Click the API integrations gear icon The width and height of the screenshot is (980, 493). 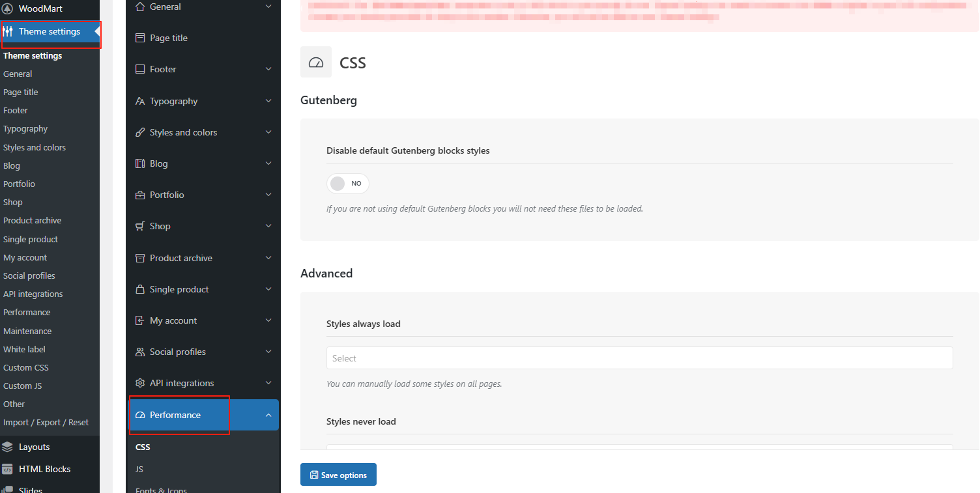[140, 383]
